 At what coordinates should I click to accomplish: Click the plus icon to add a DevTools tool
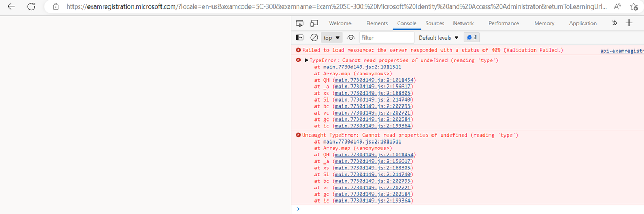[630, 23]
